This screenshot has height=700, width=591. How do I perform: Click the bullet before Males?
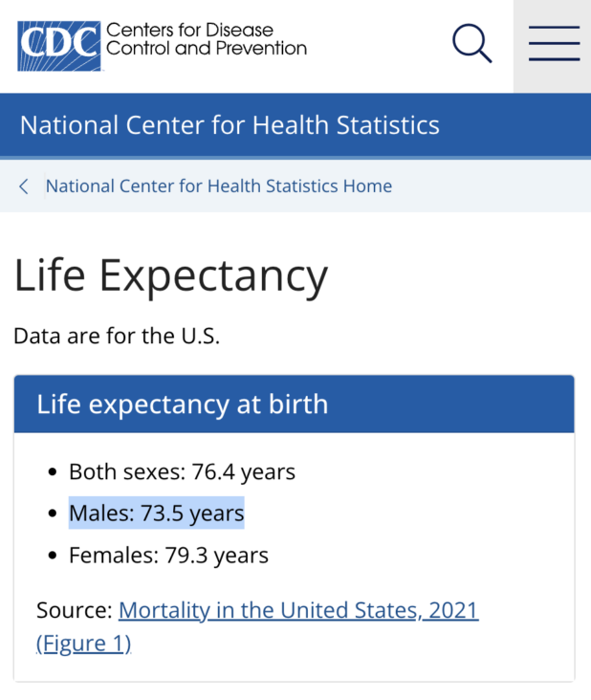(53, 514)
